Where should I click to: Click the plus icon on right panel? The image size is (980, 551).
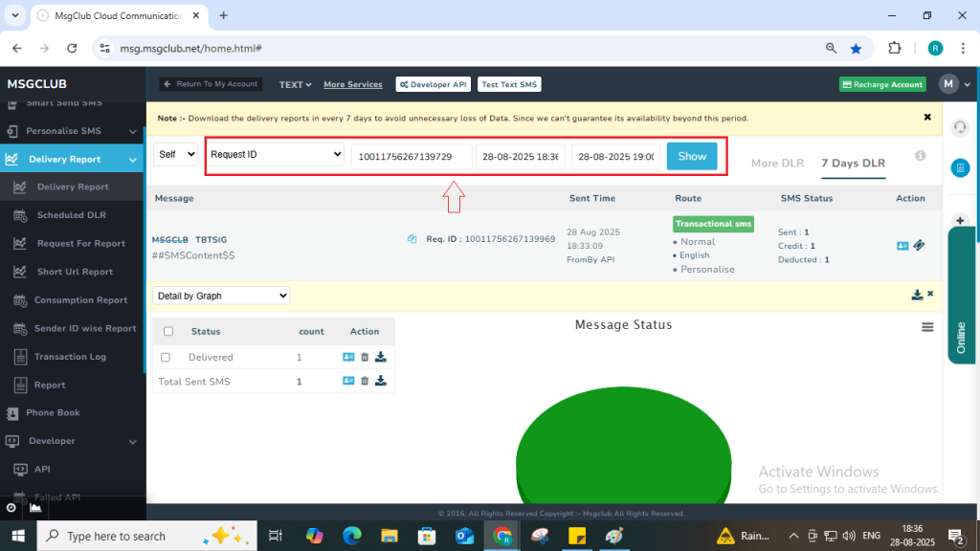click(960, 221)
